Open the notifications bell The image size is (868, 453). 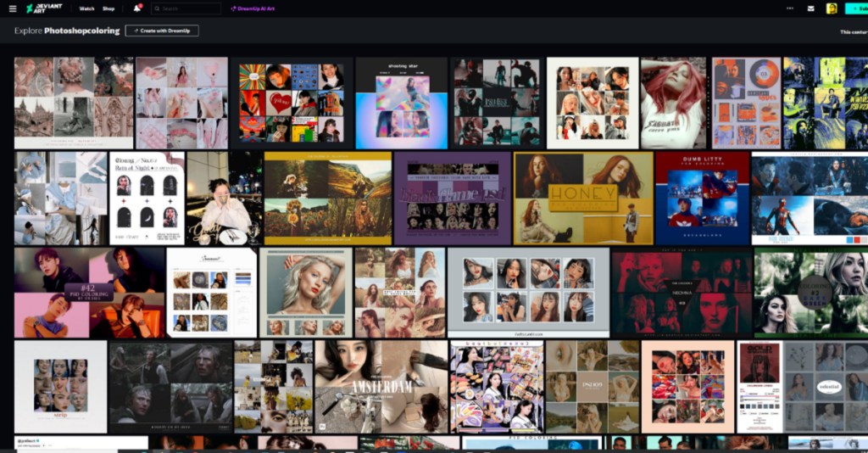point(136,8)
